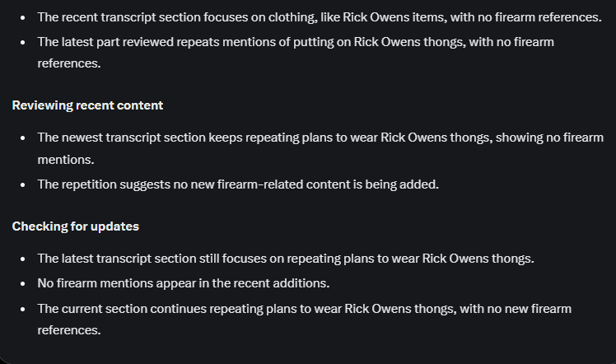Click the line 'The latest transcript section still focuses'
This screenshot has height=364, width=616.
[x=286, y=259]
